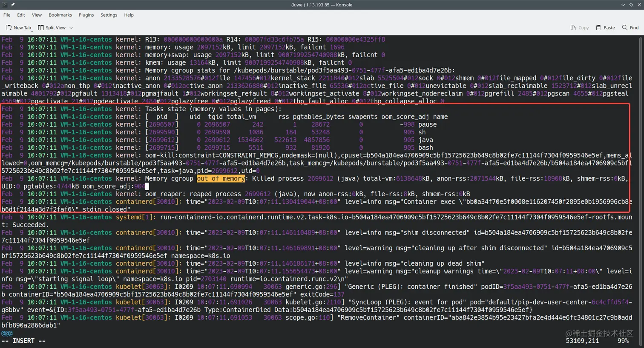
Task: Click the Copy toolbar button
Action: (580, 28)
